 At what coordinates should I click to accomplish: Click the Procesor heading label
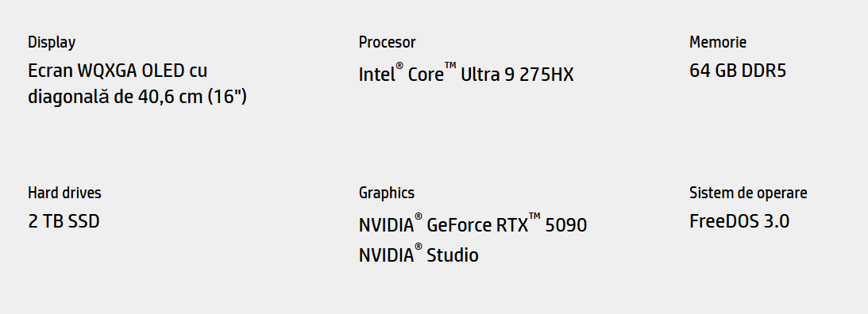387,42
